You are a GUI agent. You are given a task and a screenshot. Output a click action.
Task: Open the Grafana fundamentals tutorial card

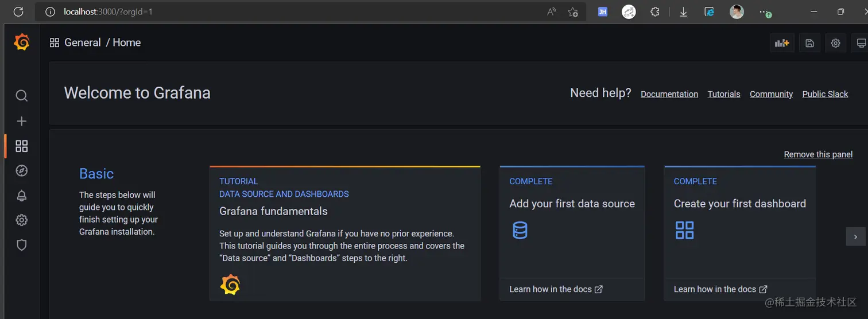click(x=345, y=234)
